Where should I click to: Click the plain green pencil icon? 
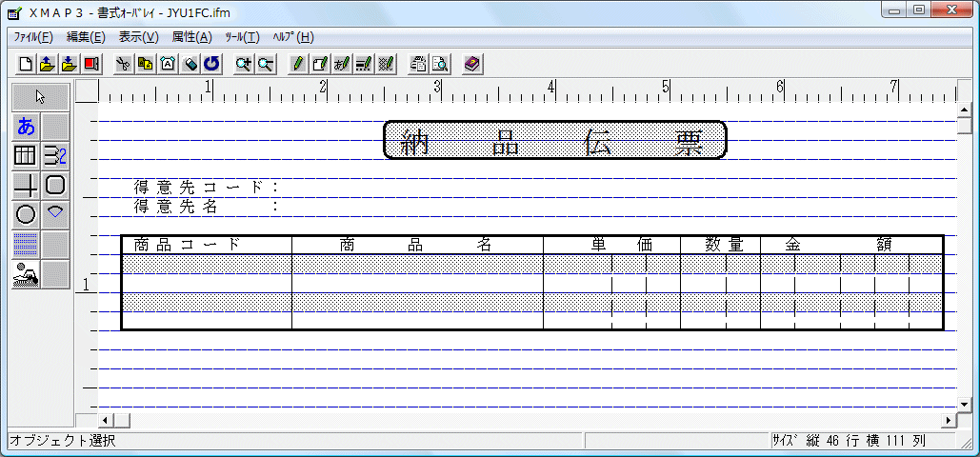[297, 63]
